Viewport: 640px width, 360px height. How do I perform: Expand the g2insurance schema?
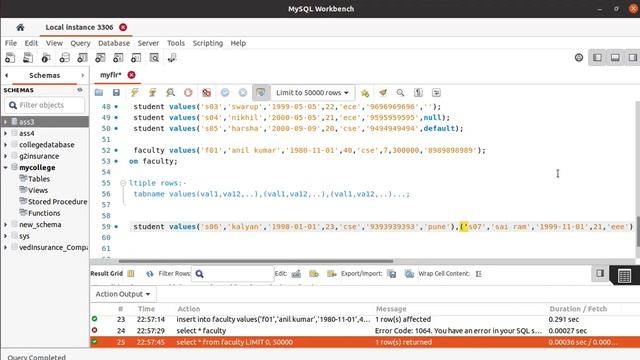tap(6, 156)
